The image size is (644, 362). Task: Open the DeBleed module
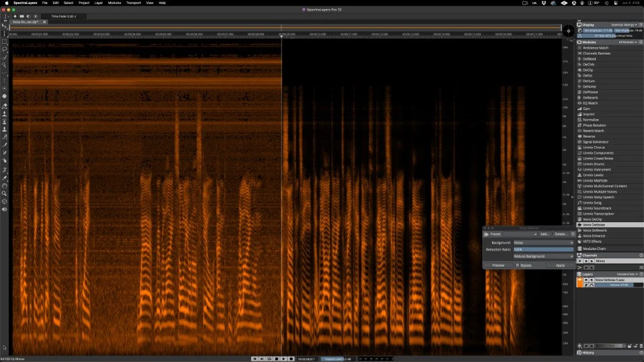[x=589, y=59]
